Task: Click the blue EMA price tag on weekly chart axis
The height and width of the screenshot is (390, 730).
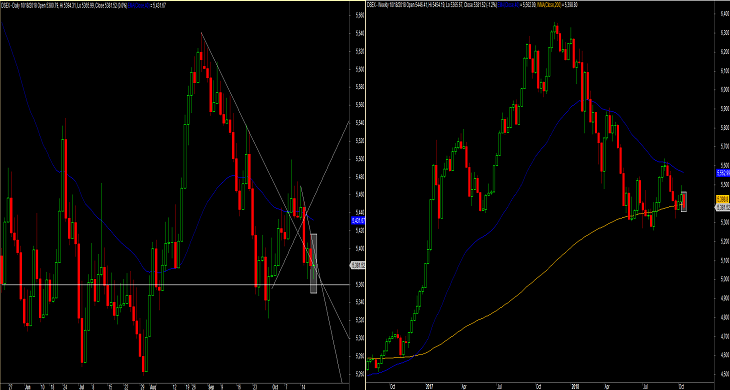Action: pos(722,173)
